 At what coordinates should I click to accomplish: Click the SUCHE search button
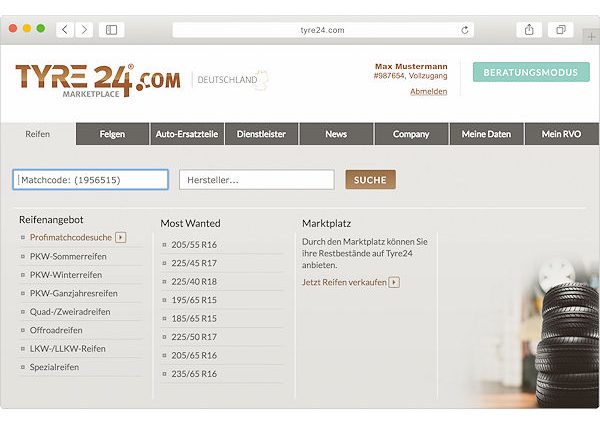370,180
